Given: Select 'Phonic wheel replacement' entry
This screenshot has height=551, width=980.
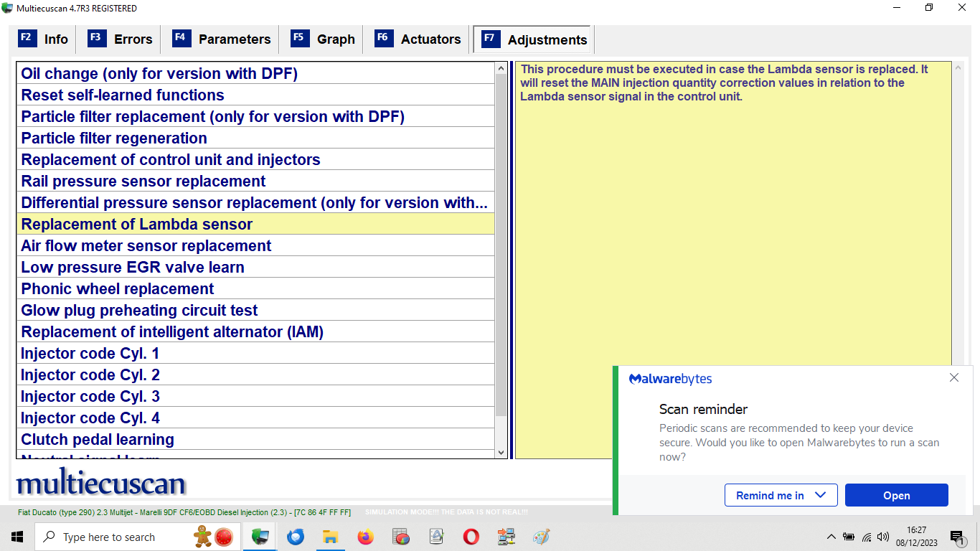Looking at the screenshot, I should pyautogui.click(x=255, y=288).
